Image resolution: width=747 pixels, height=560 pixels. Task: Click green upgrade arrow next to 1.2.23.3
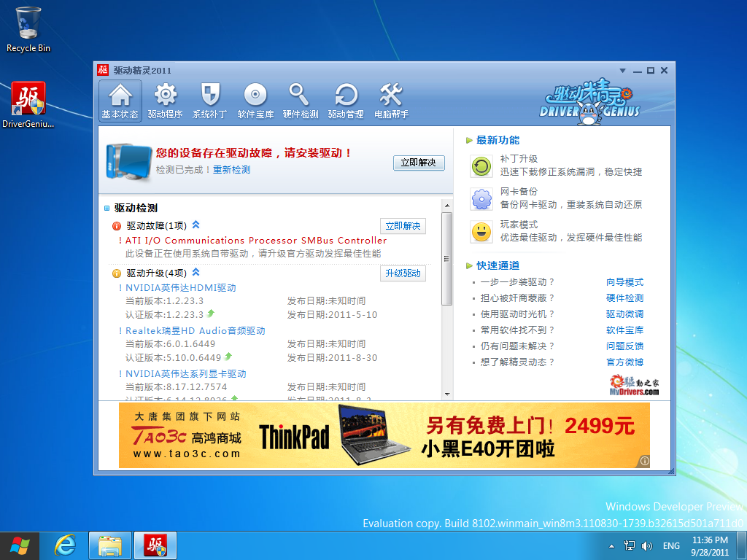point(211,314)
